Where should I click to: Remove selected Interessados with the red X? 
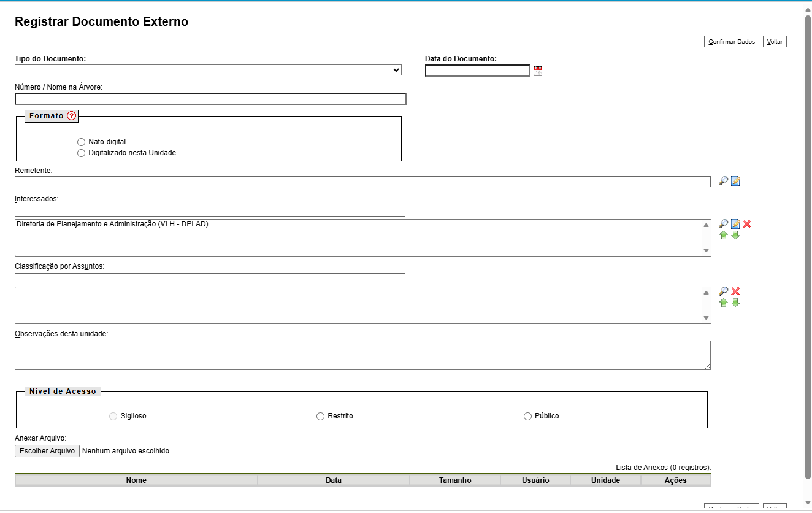(x=747, y=224)
